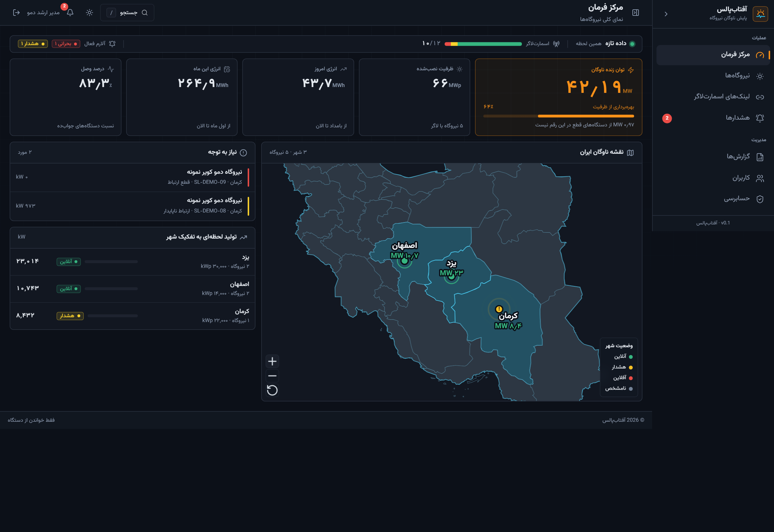The height and width of the screenshot is (532, 774).
Task: Click the آلارم فعال bell icon
Action: (112, 44)
